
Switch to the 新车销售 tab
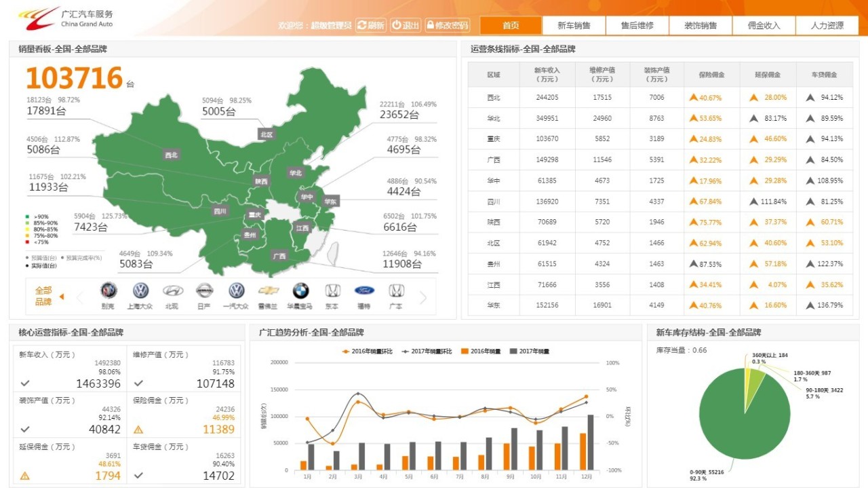coord(574,26)
